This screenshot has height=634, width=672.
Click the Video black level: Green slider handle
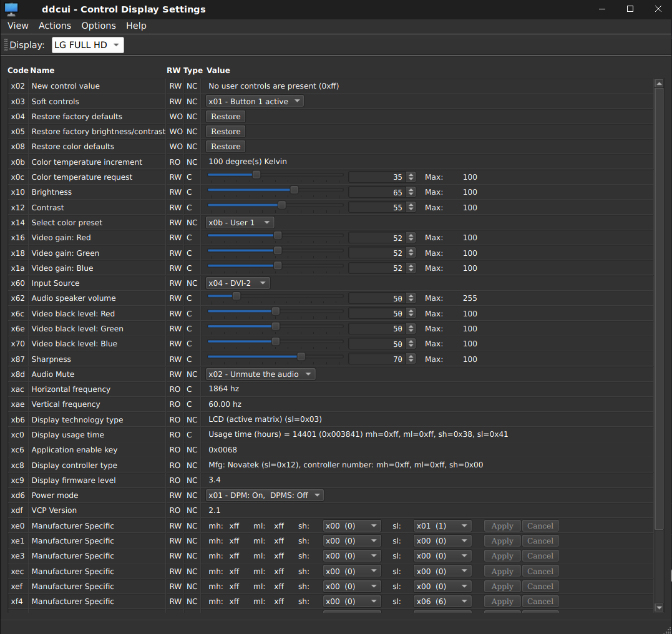click(276, 326)
